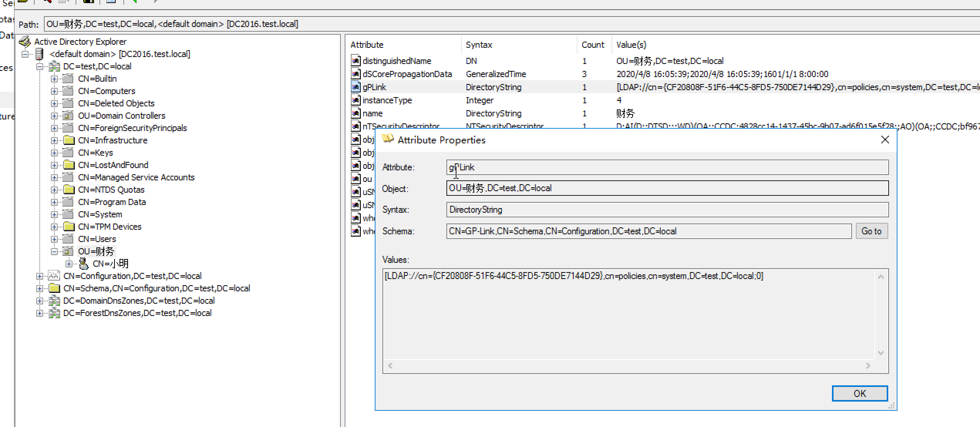Click the CN=Configuration node icon
The width and height of the screenshot is (980, 427).
54,276
